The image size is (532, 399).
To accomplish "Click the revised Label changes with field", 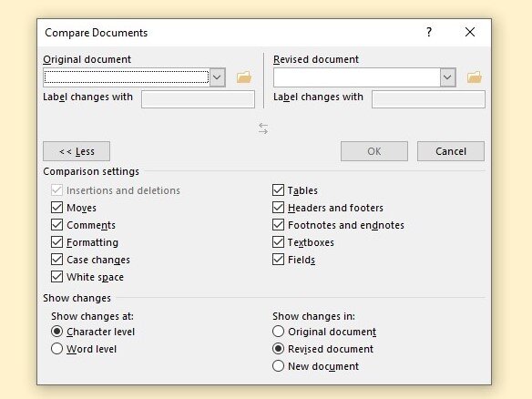I will [x=428, y=99].
